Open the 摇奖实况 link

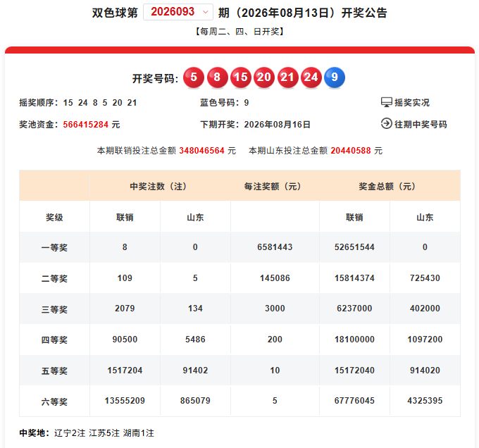click(412, 102)
